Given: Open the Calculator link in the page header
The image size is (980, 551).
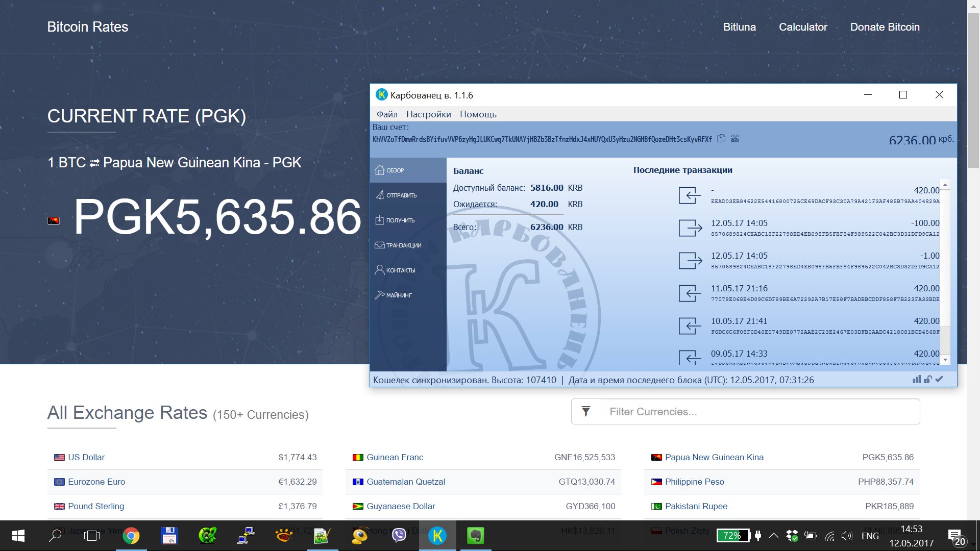Looking at the screenshot, I should 803,27.
